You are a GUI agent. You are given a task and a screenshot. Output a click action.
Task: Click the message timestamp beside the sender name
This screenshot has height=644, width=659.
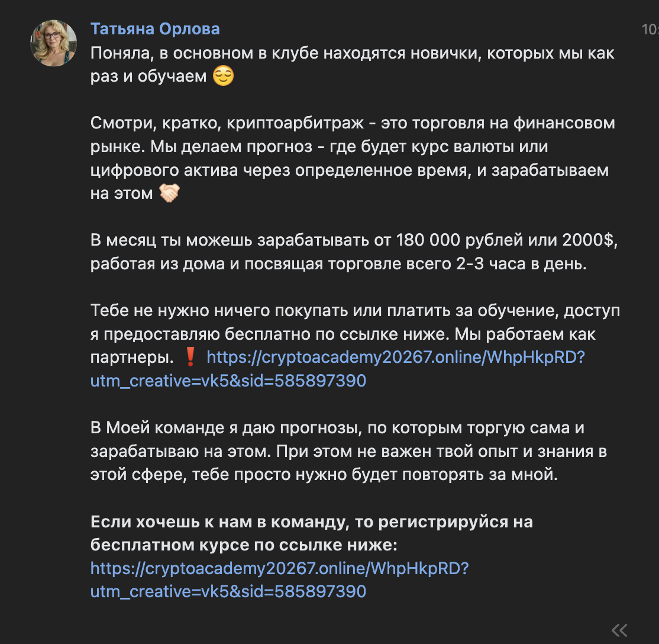pos(650,29)
